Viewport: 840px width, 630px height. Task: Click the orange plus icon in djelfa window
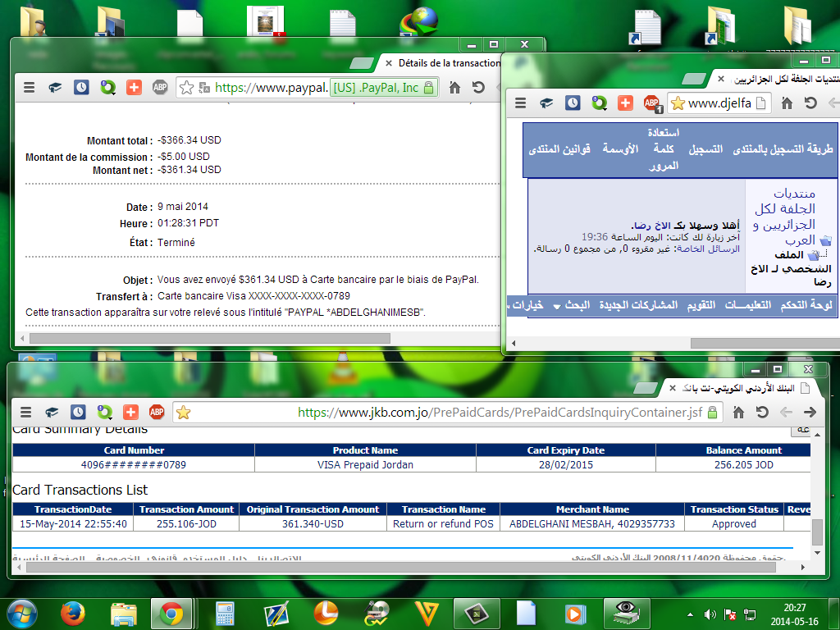(625, 103)
